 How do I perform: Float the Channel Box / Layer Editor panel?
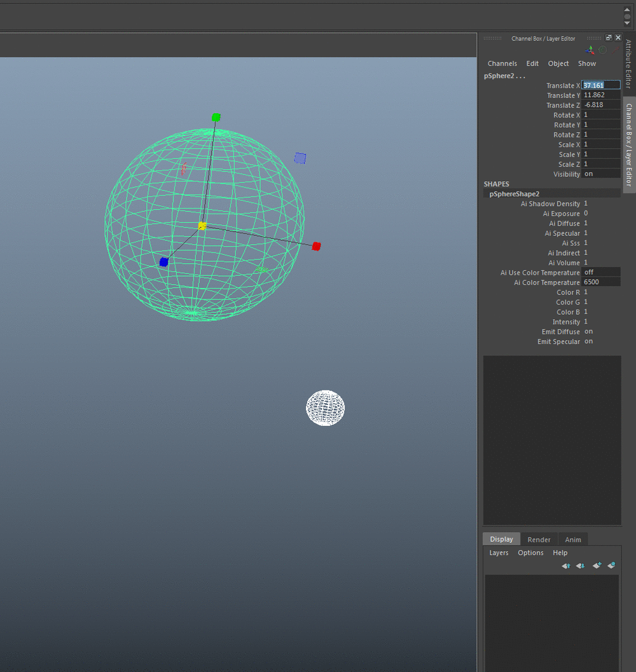608,38
